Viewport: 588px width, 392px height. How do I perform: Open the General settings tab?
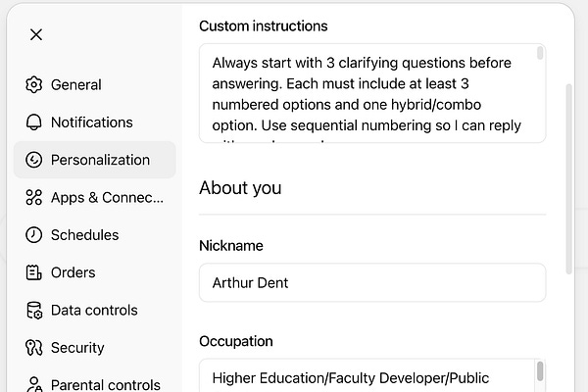point(76,84)
